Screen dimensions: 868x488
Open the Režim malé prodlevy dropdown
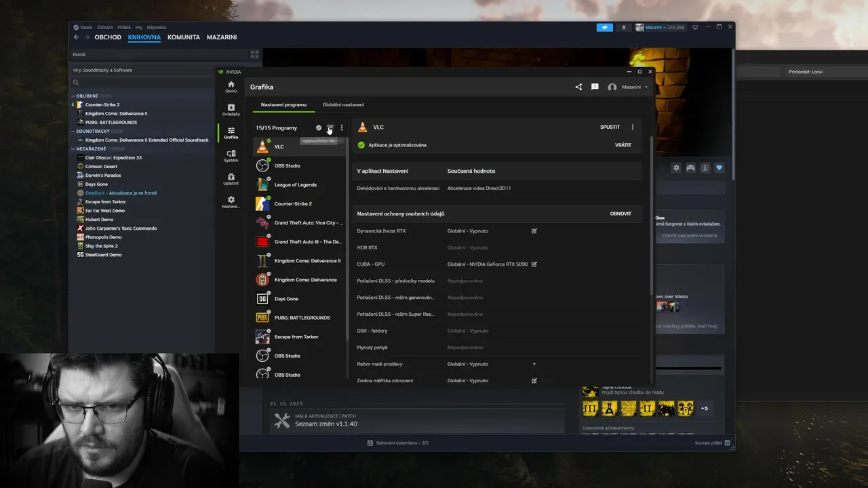click(x=534, y=364)
